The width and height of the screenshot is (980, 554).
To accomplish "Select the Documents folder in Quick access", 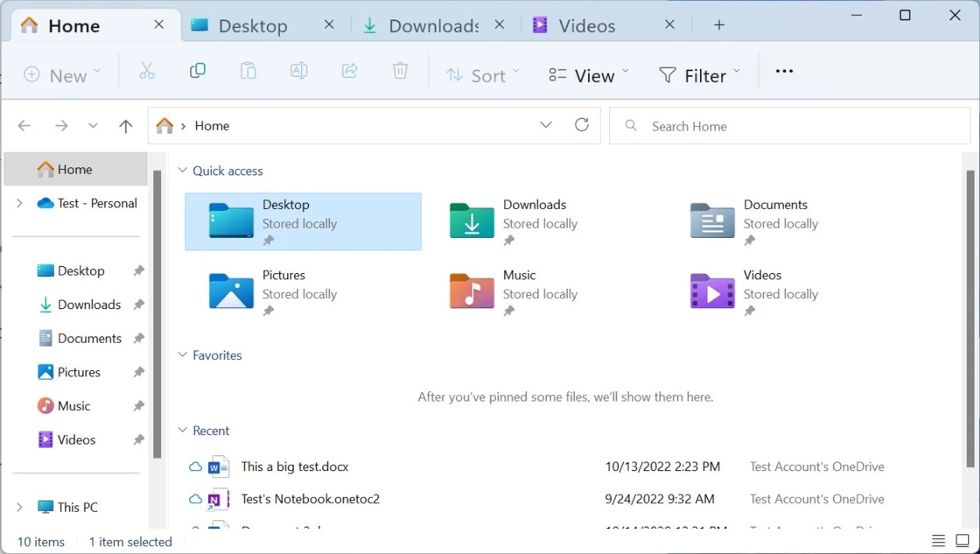I will [784, 221].
